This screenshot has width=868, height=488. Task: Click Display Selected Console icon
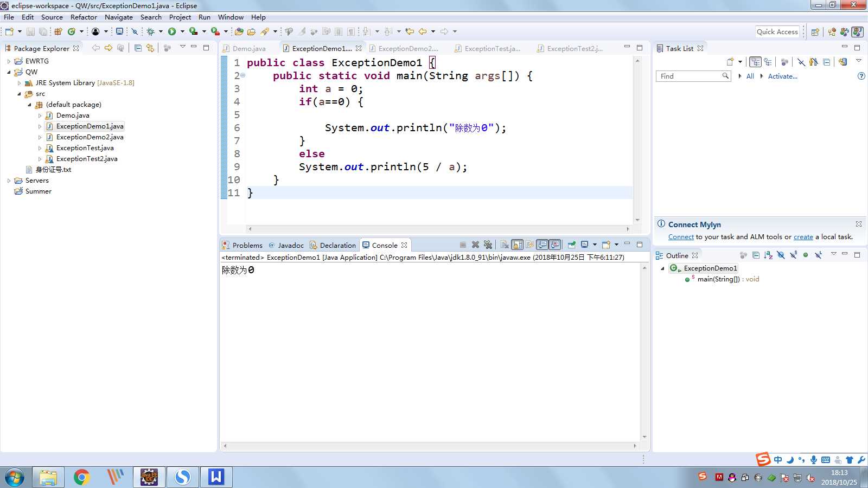click(584, 245)
